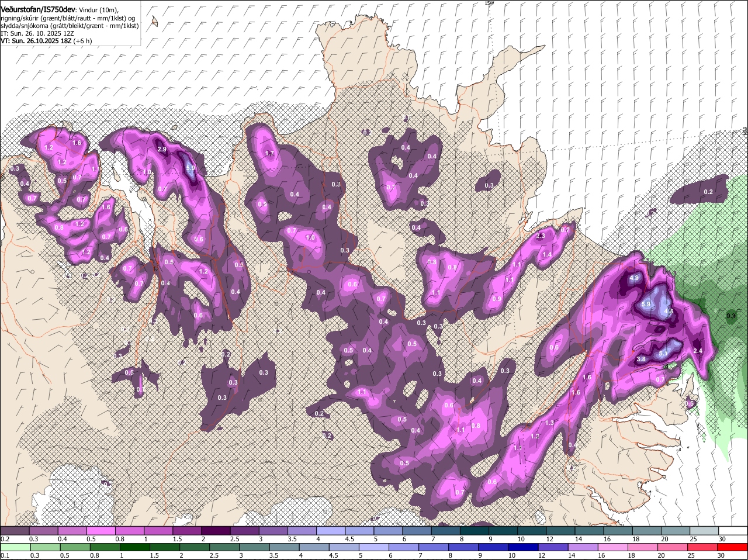Pick the dark teal swatch between 8 and 9, upper legend
This screenshot has width=748, height=560.
[x=475, y=530]
